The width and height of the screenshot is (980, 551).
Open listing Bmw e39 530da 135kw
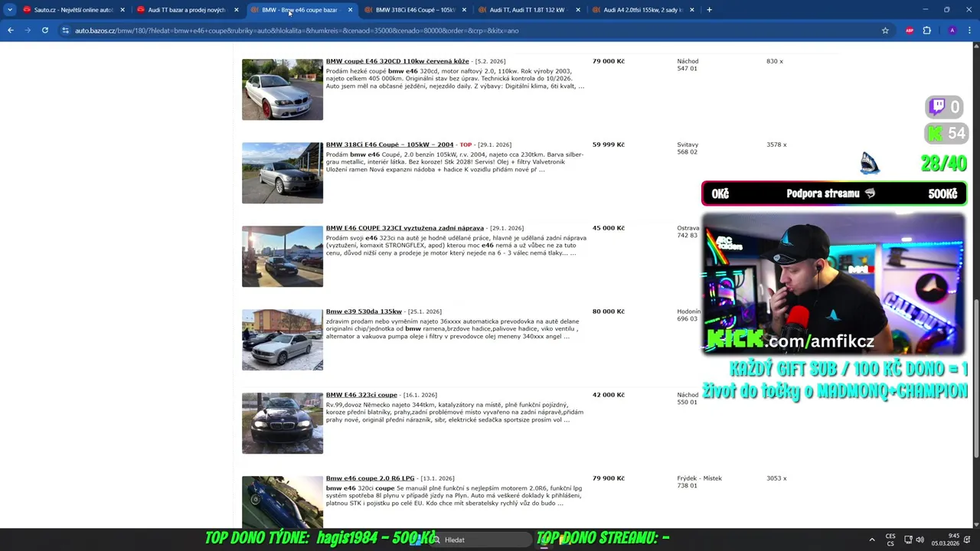[x=364, y=311]
